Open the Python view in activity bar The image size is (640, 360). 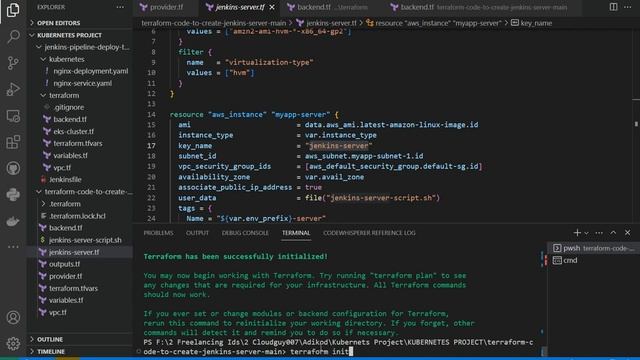coord(13,194)
